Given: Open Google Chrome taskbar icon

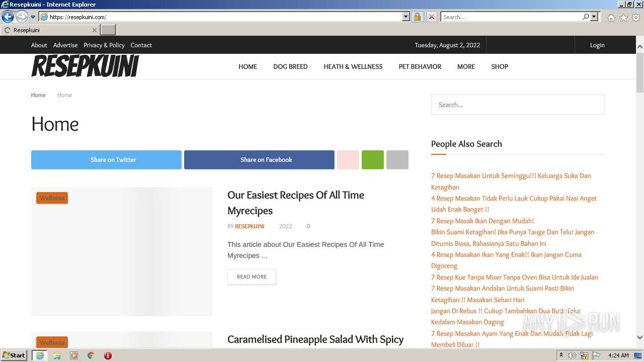Looking at the screenshot, I should tap(91, 355).
